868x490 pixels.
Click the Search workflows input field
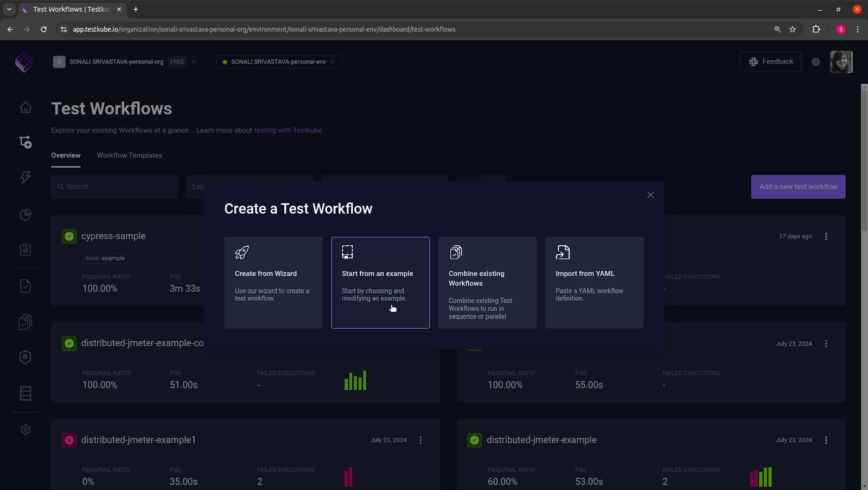(x=114, y=187)
